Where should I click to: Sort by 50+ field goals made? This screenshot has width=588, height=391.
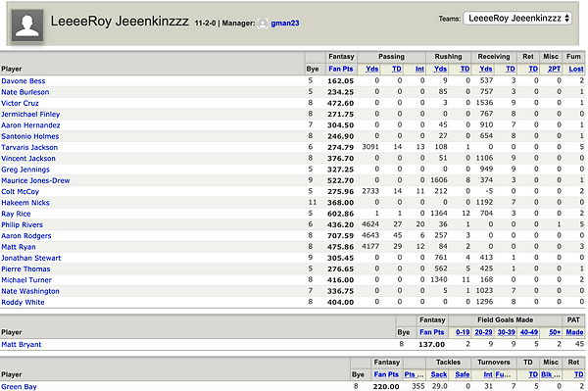[555, 332]
